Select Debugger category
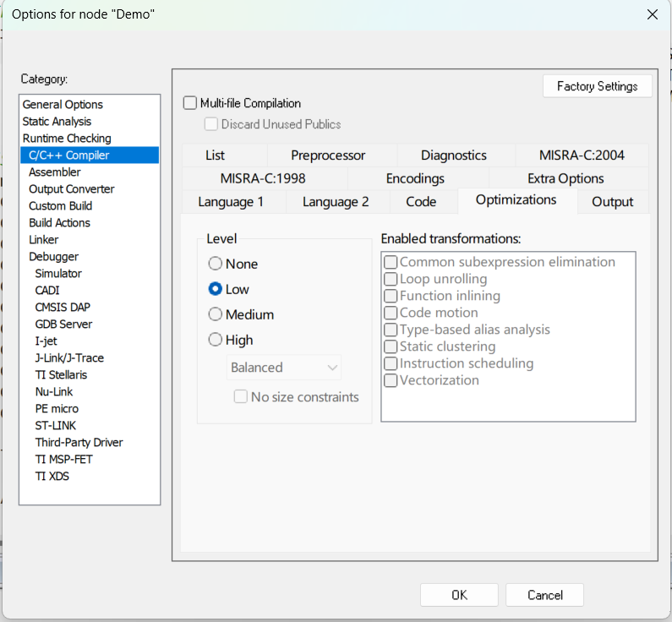 pos(90,257)
